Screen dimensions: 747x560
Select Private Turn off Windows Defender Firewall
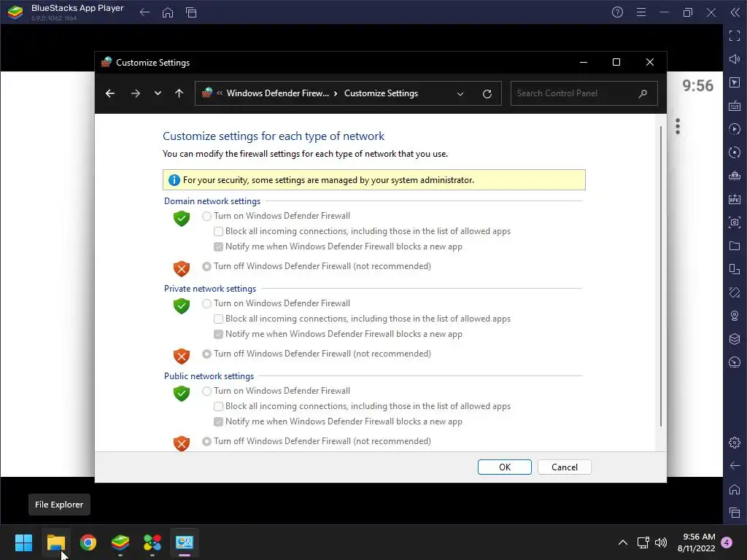click(x=206, y=354)
